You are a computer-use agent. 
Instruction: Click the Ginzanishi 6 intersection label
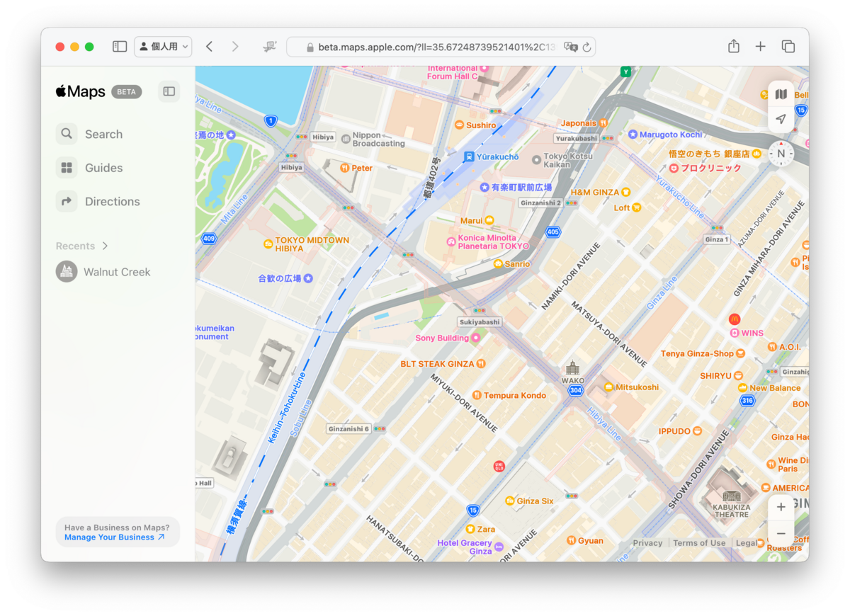tap(348, 428)
